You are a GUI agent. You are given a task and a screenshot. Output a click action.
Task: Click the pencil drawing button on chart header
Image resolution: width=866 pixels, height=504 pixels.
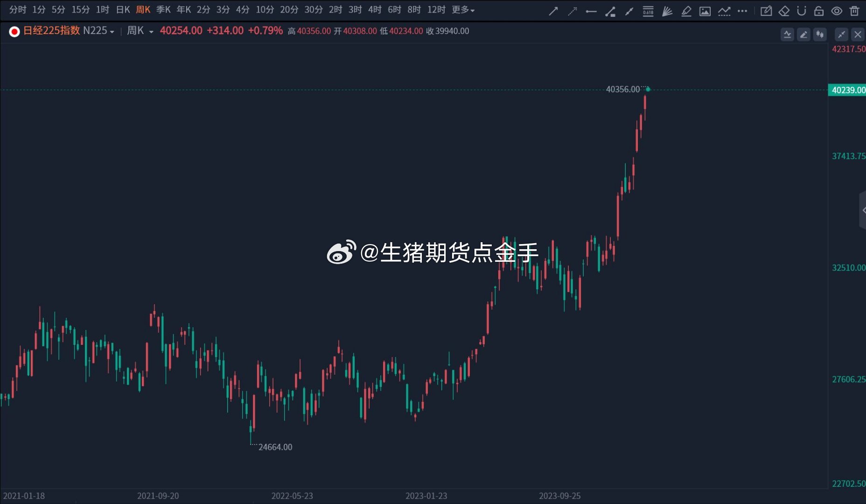(x=803, y=35)
